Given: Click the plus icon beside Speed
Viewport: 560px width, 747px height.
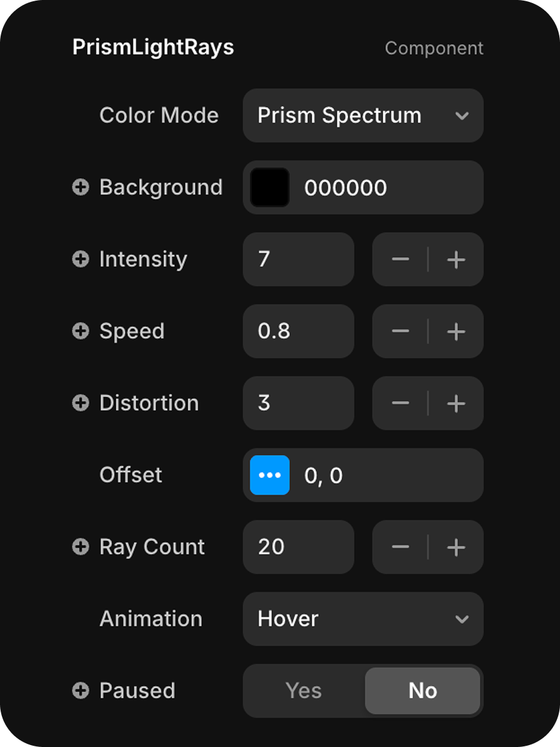Looking at the screenshot, I should tap(81, 331).
